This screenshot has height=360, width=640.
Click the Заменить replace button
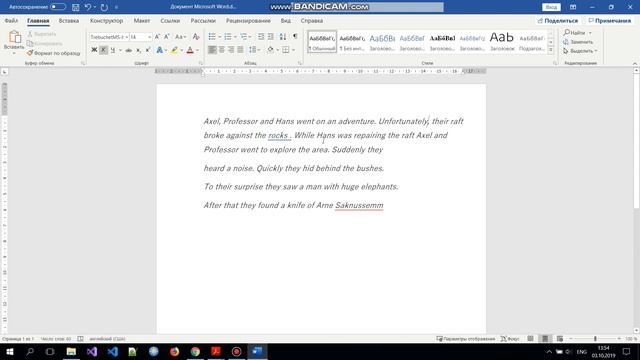click(578, 42)
